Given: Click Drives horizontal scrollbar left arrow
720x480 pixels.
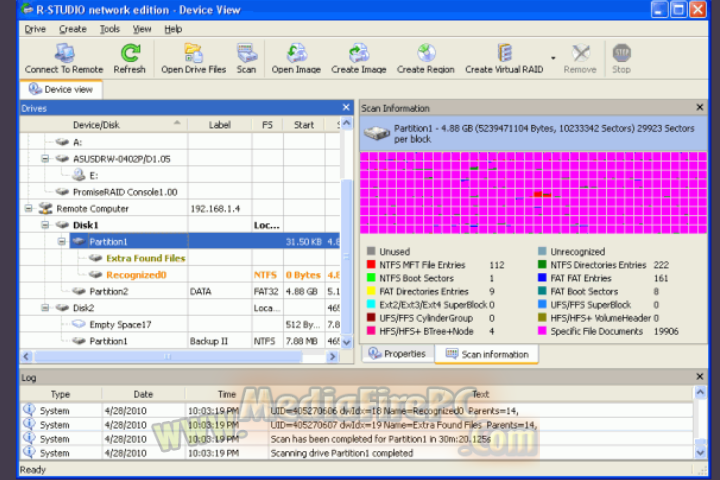Looking at the screenshot, I should (x=27, y=356).
